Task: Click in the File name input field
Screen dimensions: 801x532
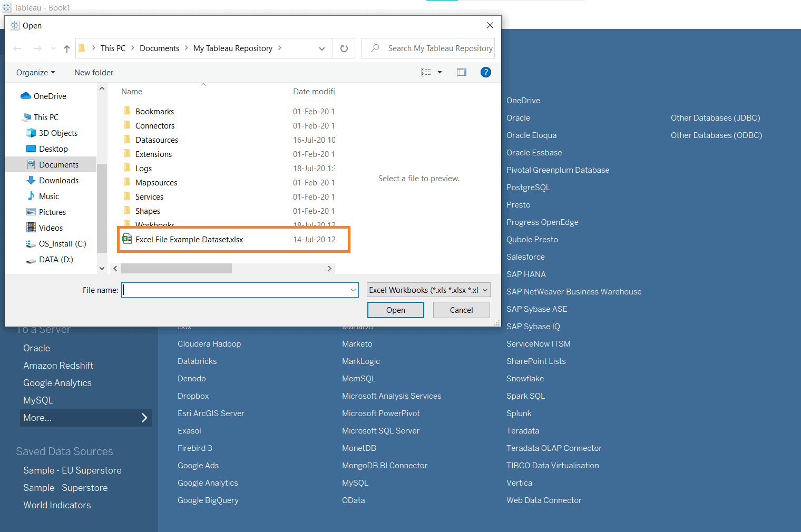Action: (235, 290)
